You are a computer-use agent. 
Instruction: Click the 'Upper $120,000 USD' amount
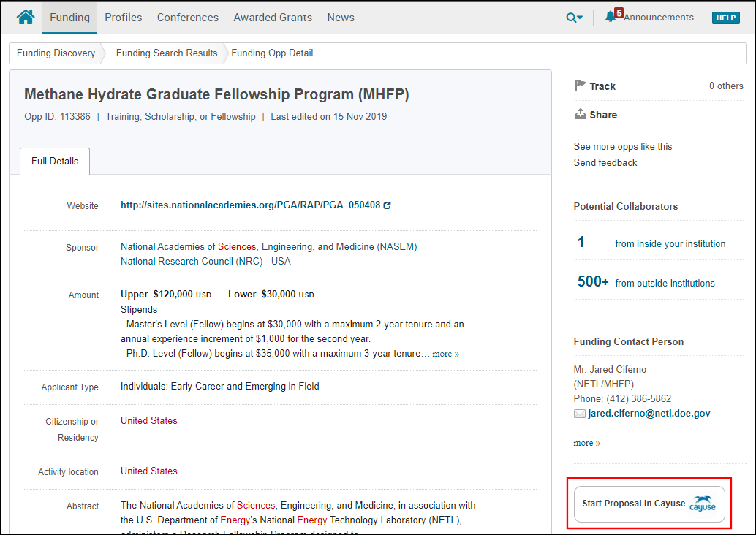166,295
